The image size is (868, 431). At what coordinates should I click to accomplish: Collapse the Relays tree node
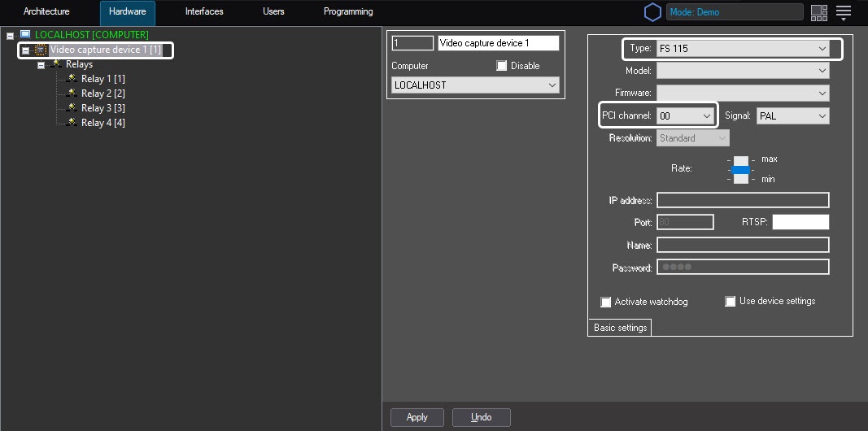[41, 65]
